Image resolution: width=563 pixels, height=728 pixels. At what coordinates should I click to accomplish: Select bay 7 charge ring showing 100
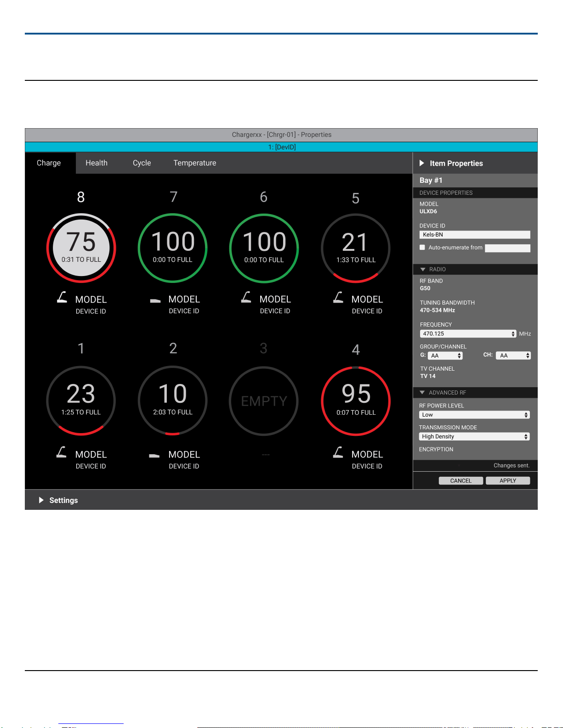coord(173,248)
